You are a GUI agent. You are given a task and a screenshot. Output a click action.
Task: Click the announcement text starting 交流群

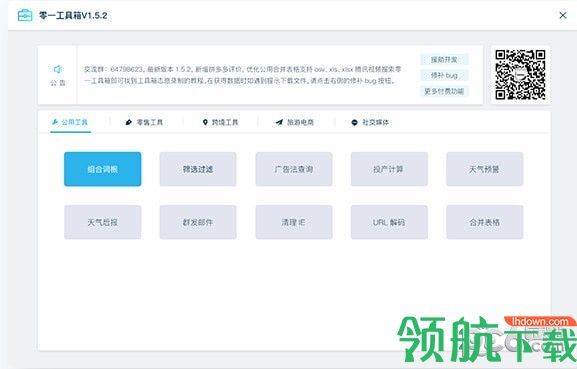coord(243,75)
